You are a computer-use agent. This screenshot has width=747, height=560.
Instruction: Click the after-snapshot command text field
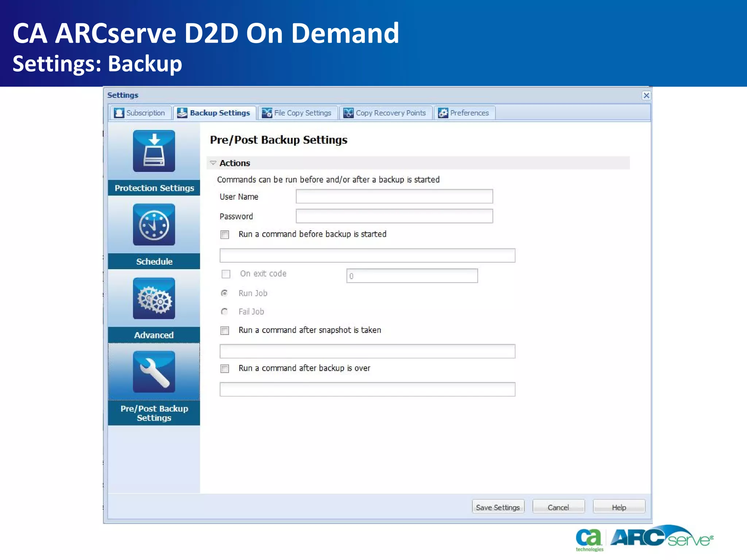(367, 351)
